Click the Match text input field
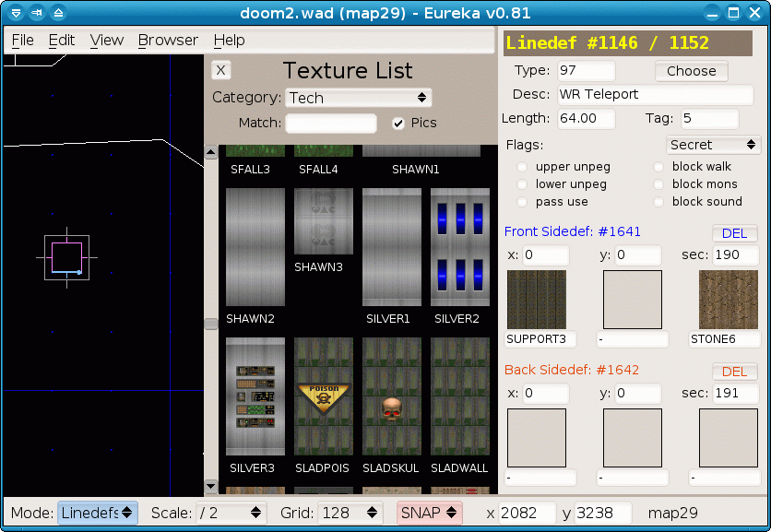Viewport: 771px width, 532px height. tap(331, 124)
